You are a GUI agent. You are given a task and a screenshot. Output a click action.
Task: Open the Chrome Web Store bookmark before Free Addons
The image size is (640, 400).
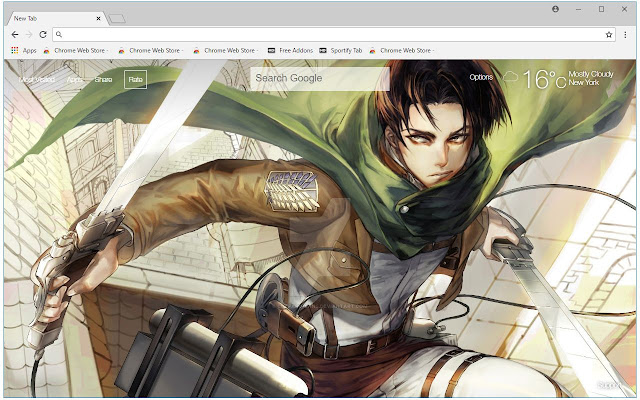(226, 51)
